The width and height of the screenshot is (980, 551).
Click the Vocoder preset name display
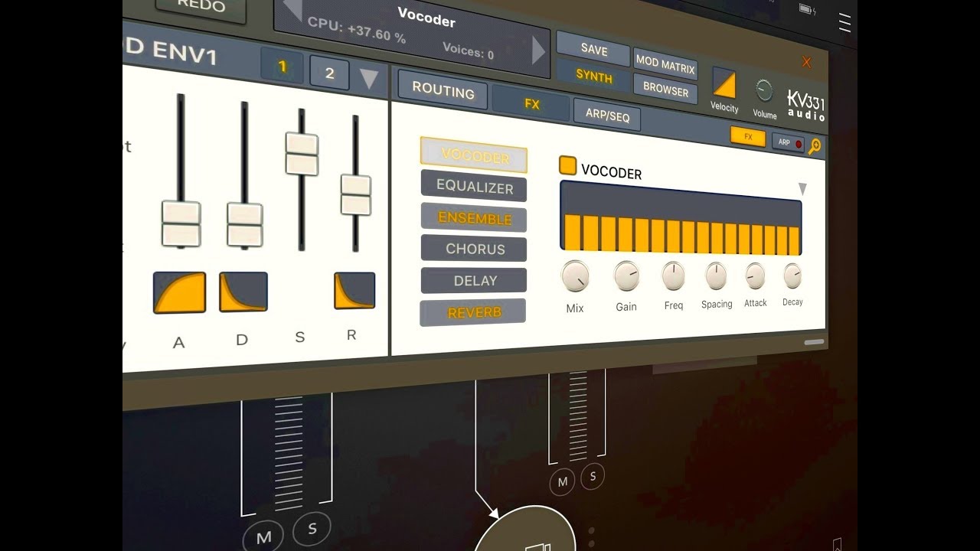pos(426,18)
